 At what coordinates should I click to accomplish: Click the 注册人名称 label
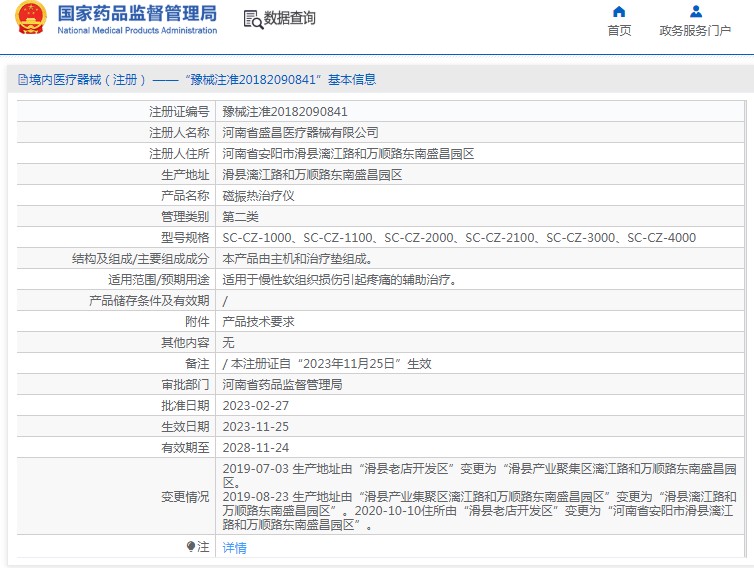(179, 133)
